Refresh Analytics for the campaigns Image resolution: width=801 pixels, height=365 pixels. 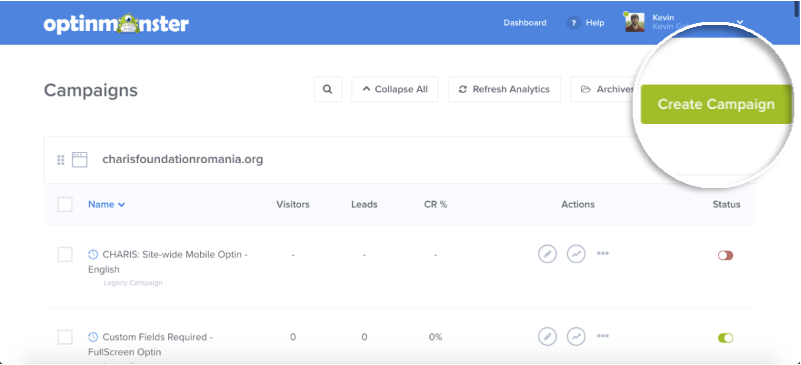coord(504,89)
